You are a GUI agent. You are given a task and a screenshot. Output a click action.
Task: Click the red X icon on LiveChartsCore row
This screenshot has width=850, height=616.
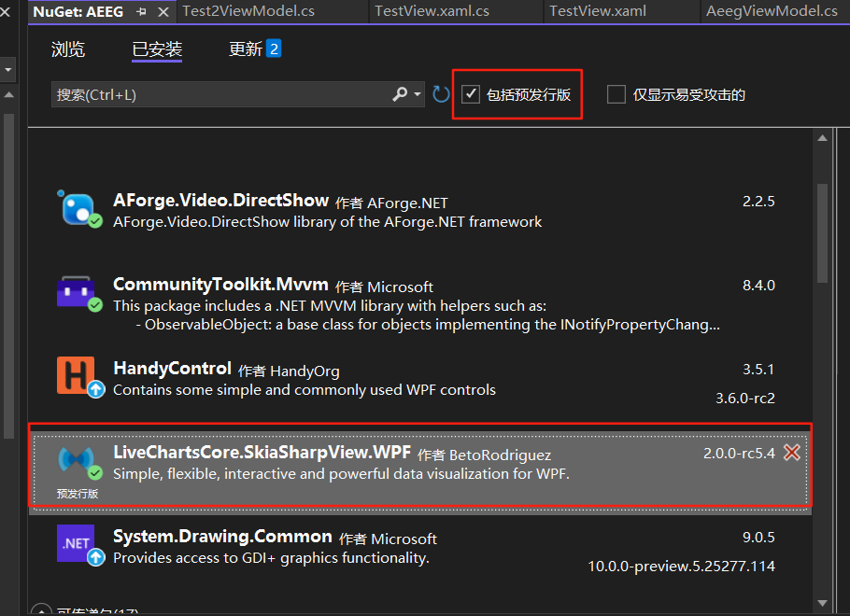click(793, 453)
